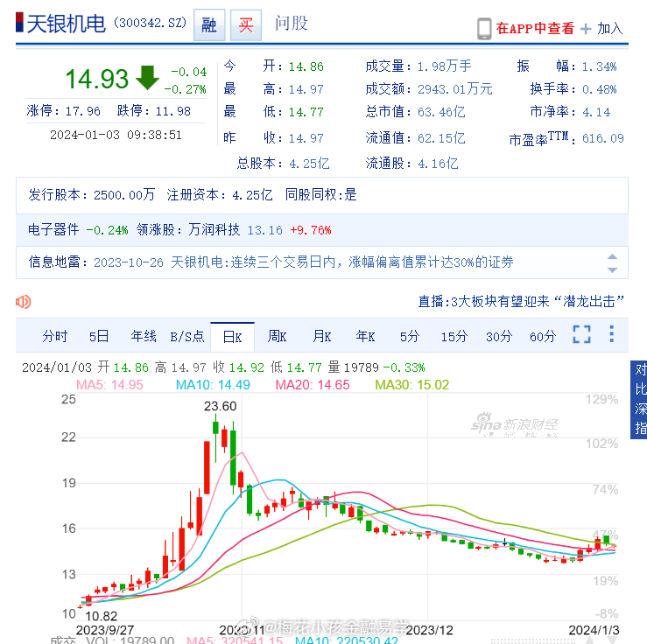Viewport: 647px width, 644px height.
Task: Open 万润科技 leading stock link
Action: click(x=214, y=229)
